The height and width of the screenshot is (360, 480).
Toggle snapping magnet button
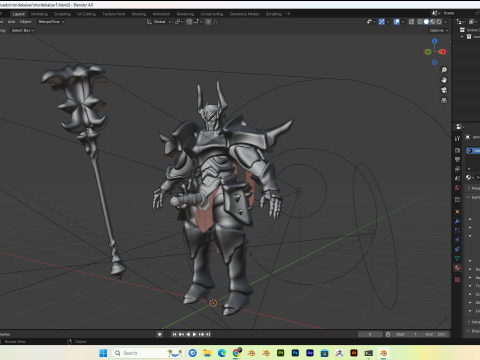pos(189,22)
